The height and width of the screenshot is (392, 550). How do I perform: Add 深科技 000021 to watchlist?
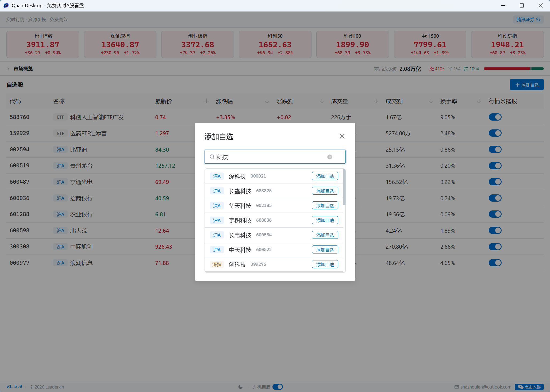coord(325,176)
